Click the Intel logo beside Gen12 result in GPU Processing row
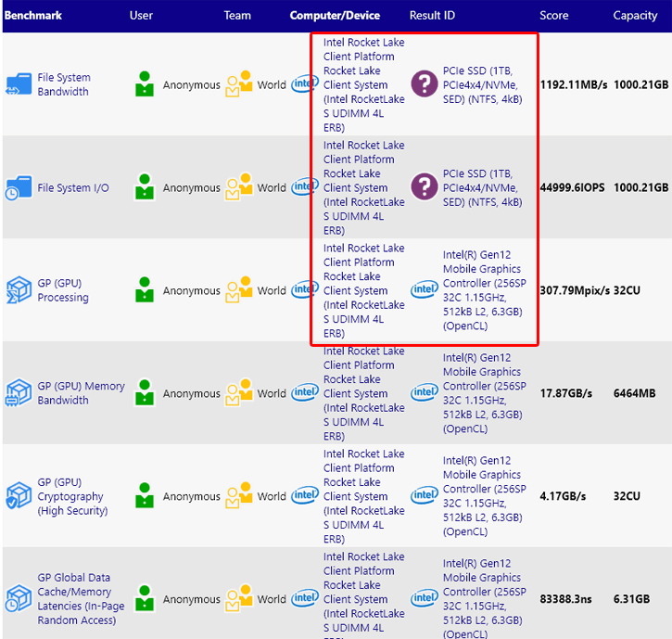 click(x=425, y=290)
